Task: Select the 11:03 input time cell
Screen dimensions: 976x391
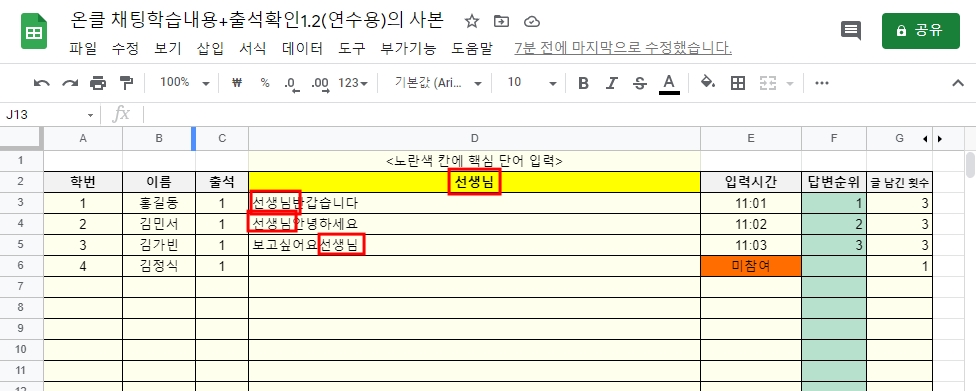Action: pos(751,245)
